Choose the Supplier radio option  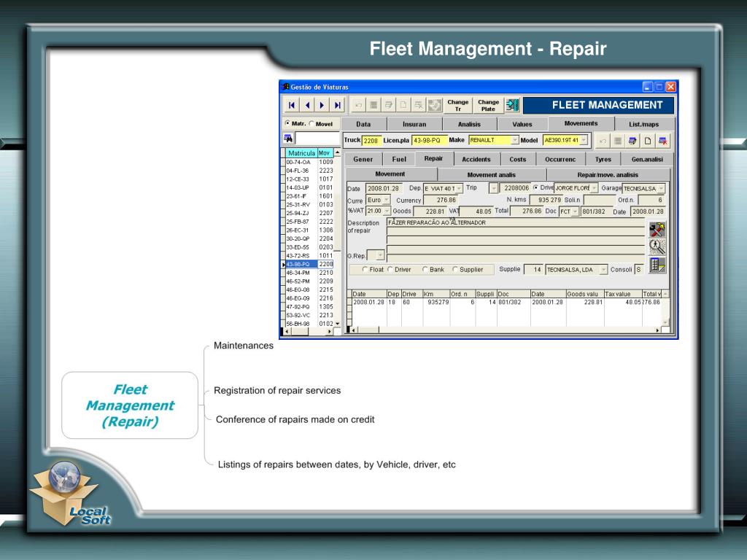coord(455,270)
